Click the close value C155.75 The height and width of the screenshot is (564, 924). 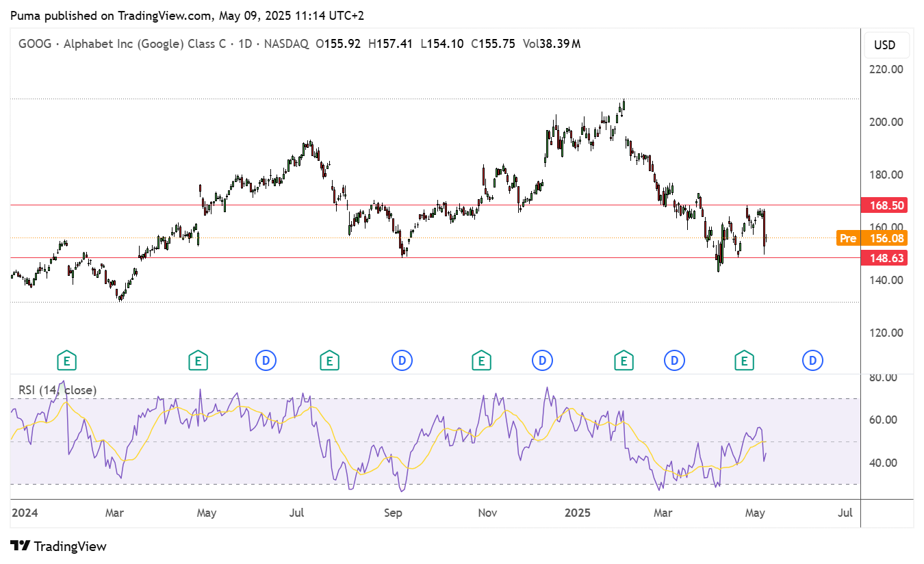[x=493, y=44]
